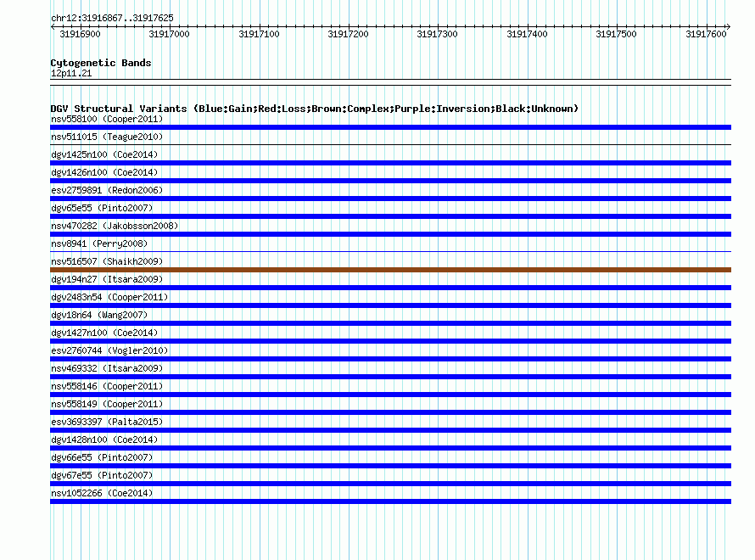
Task: Select the dgv1427n100 (Coe2014) label
Action: [x=104, y=333]
